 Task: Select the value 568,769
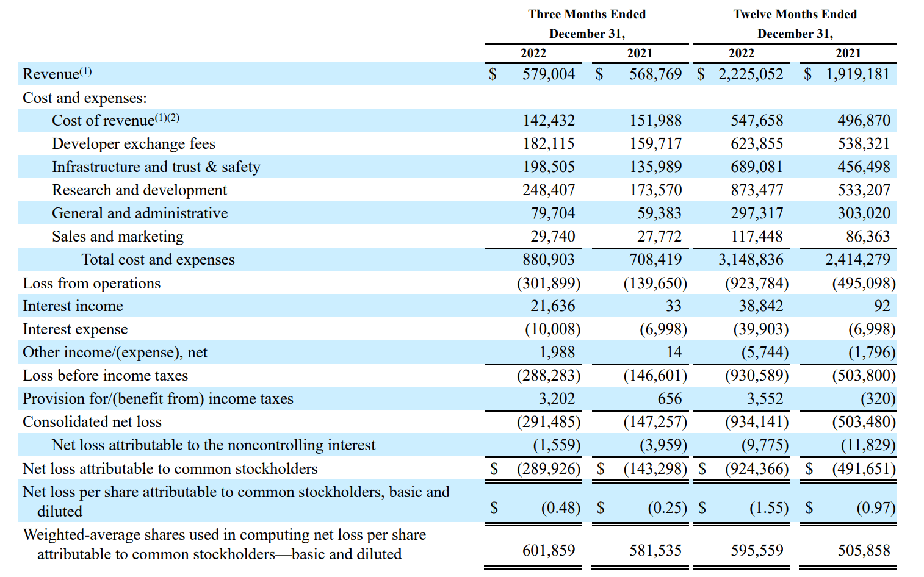click(655, 74)
